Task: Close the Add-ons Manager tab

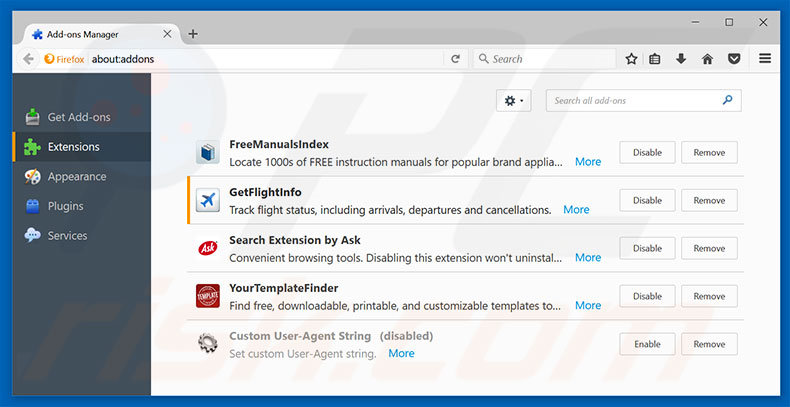Action: [167, 34]
